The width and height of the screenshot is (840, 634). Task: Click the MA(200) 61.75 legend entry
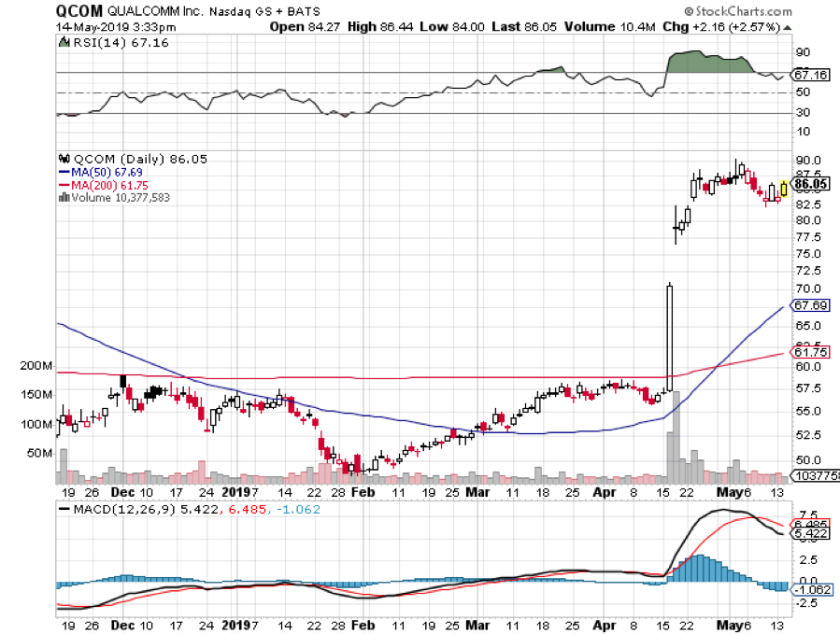(104, 185)
